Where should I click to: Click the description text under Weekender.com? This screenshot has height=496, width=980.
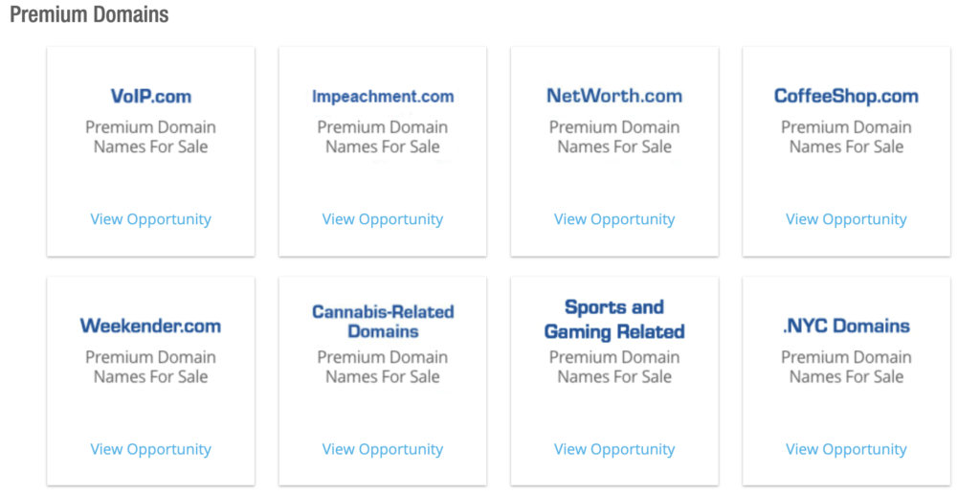(x=150, y=367)
